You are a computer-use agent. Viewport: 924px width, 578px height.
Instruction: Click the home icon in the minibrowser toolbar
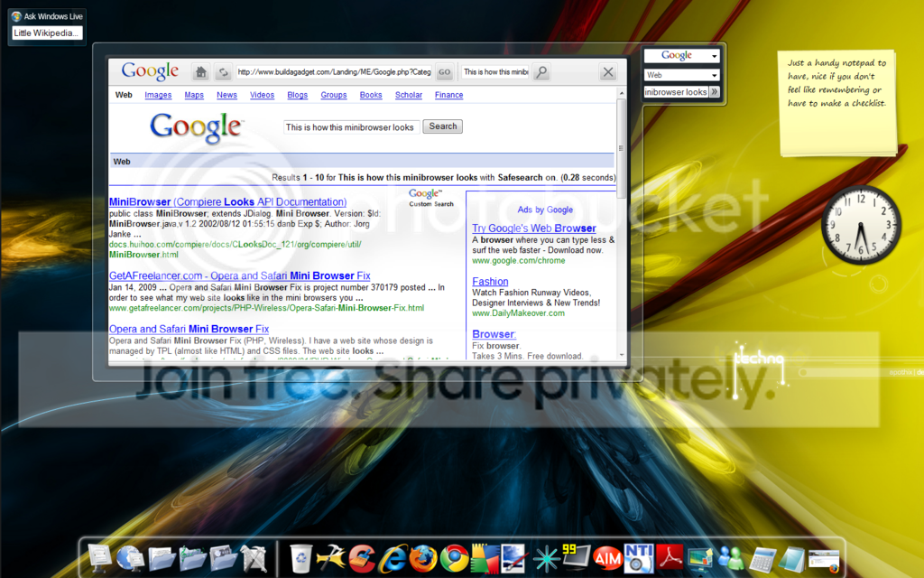201,72
